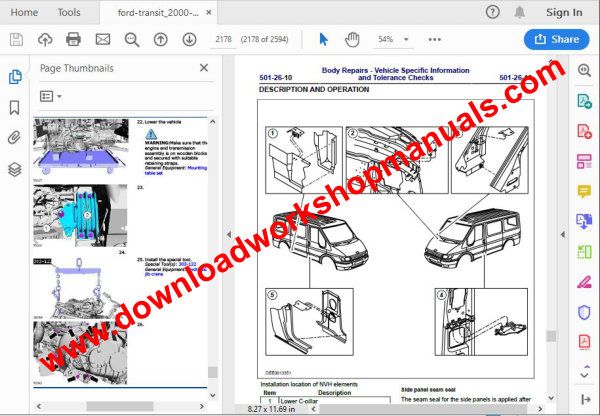Click the Sign In link

coord(564,12)
